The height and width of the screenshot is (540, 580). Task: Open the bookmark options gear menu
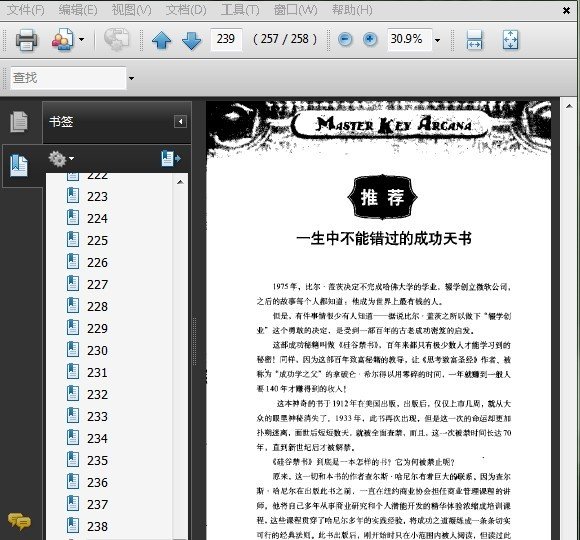pos(61,159)
